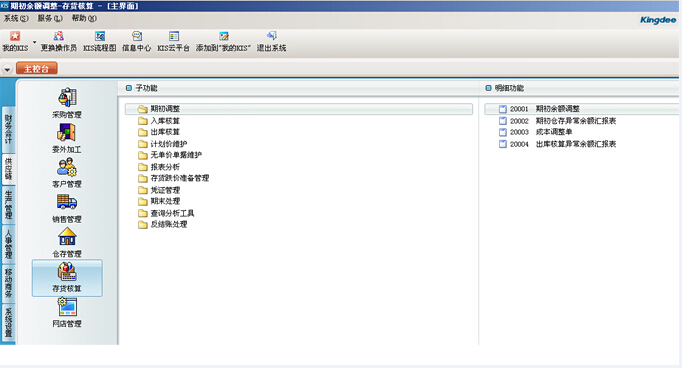The height and width of the screenshot is (368, 682).
Task: Select 期末处理 folder item
Action: 159,201
